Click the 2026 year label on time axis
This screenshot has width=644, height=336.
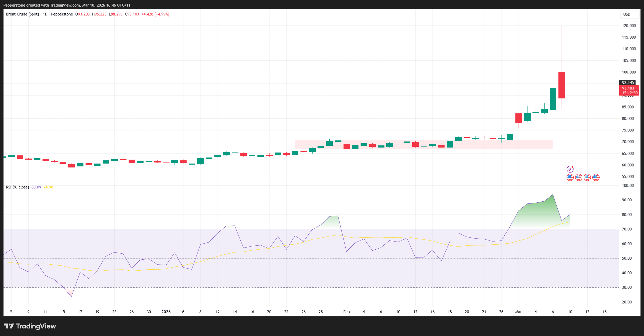click(x=166, y=312)
